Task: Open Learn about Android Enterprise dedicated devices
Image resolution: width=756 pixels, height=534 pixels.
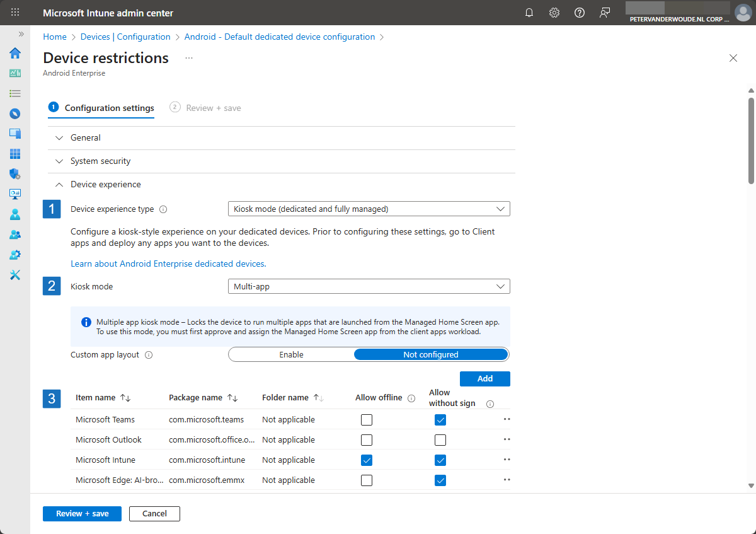Action: coord(168,264)
